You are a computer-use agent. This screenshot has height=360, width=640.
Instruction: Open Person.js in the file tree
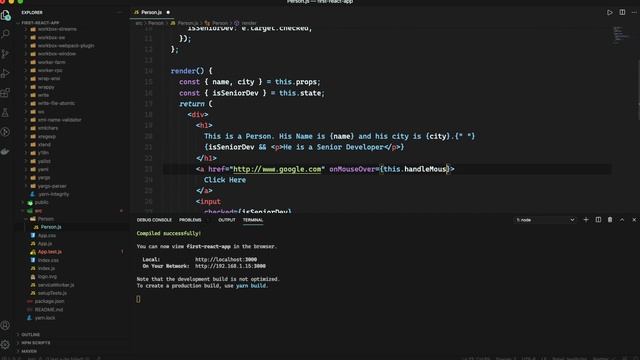51,227
